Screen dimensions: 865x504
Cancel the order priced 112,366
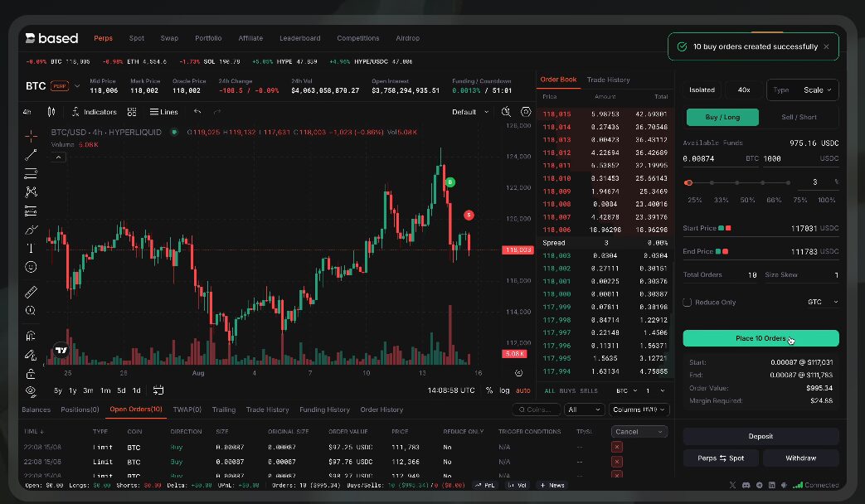(617, 462)
